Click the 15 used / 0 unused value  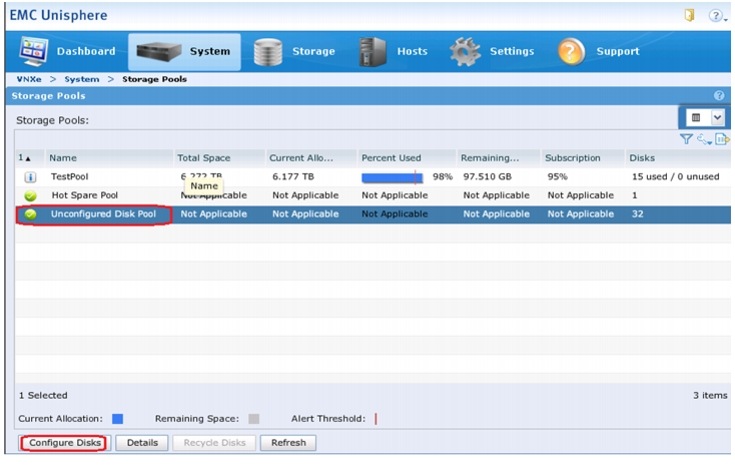(675, 177)
